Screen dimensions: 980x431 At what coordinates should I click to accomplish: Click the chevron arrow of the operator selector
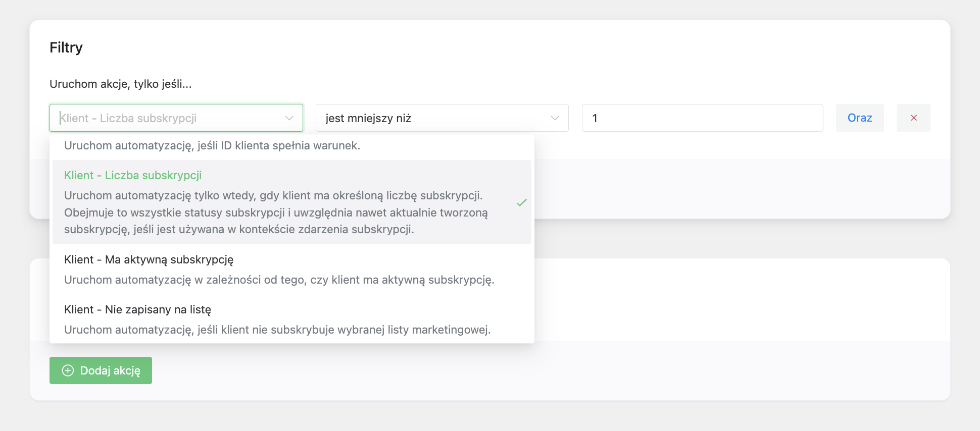click(x=555, y=118)
